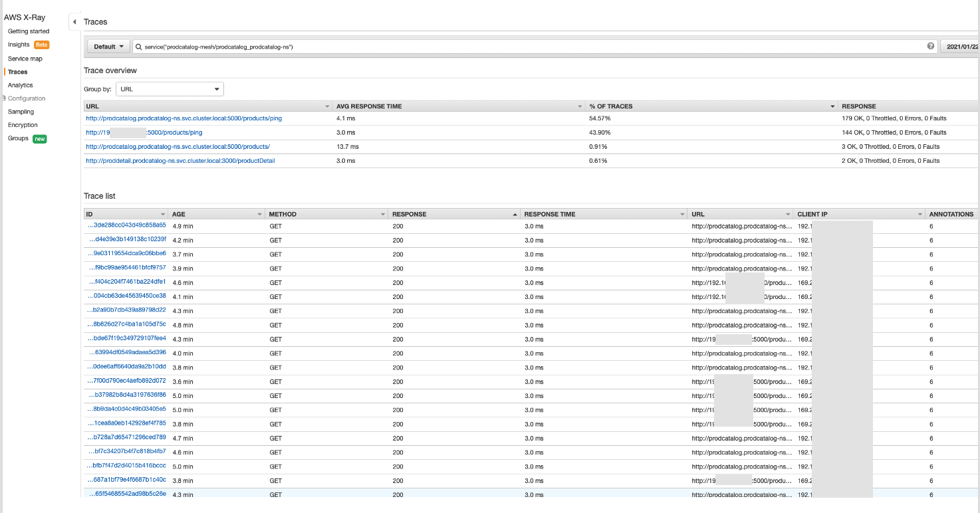Viewport: 980px width, 513px height.
Task: Select '2 OK, 0 Throttled' response cell
Action: 891,161
